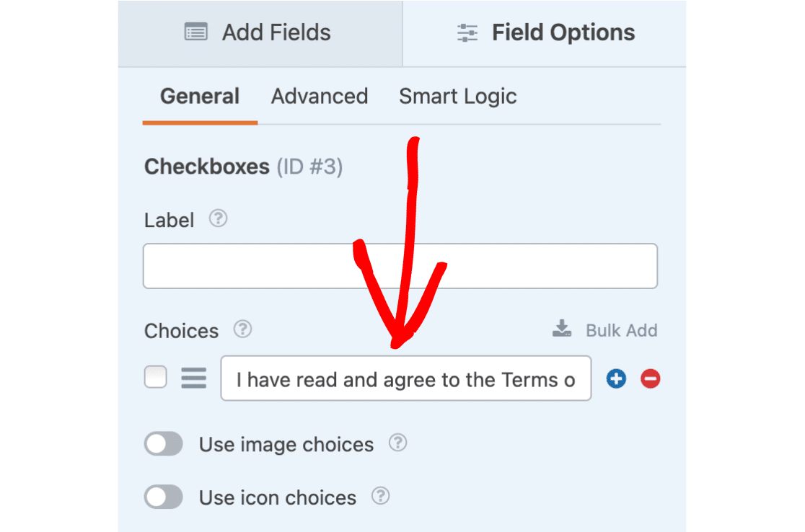
Task: Remove the choice with red minus icon
Action: tap(650, 378)
